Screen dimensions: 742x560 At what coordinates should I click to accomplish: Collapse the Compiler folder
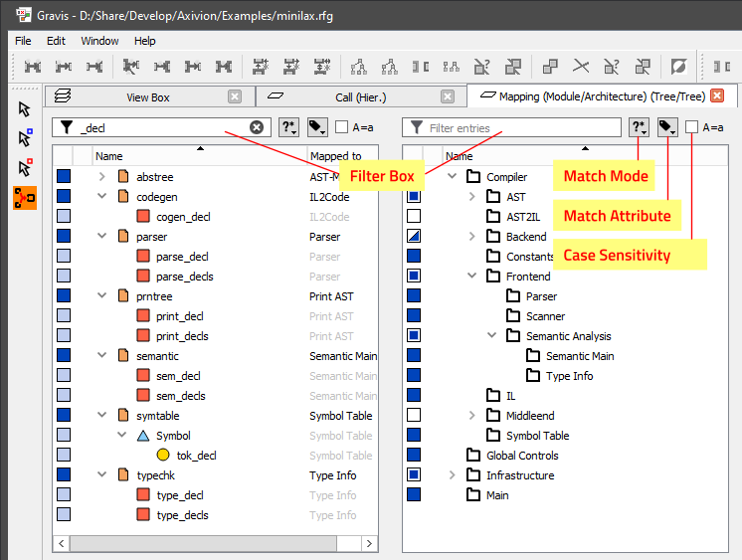[x=453, y=177]
